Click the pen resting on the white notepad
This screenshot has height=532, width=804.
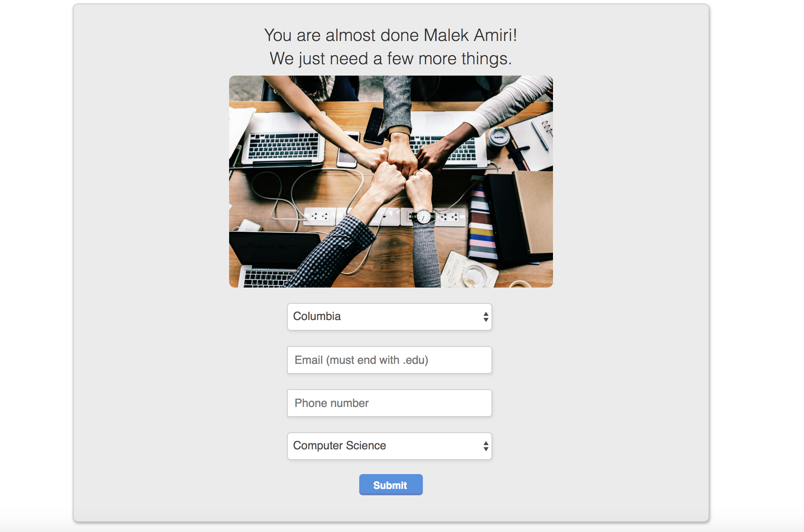click(540, 135)
